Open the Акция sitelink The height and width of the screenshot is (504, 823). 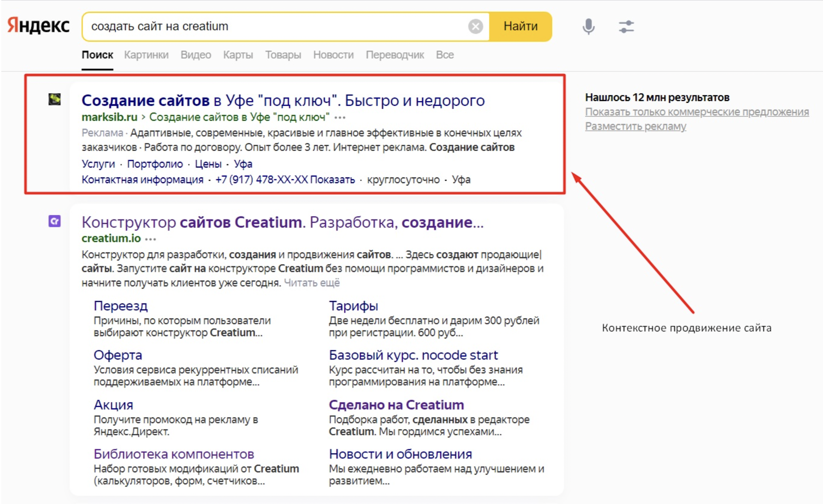point(113,405)
